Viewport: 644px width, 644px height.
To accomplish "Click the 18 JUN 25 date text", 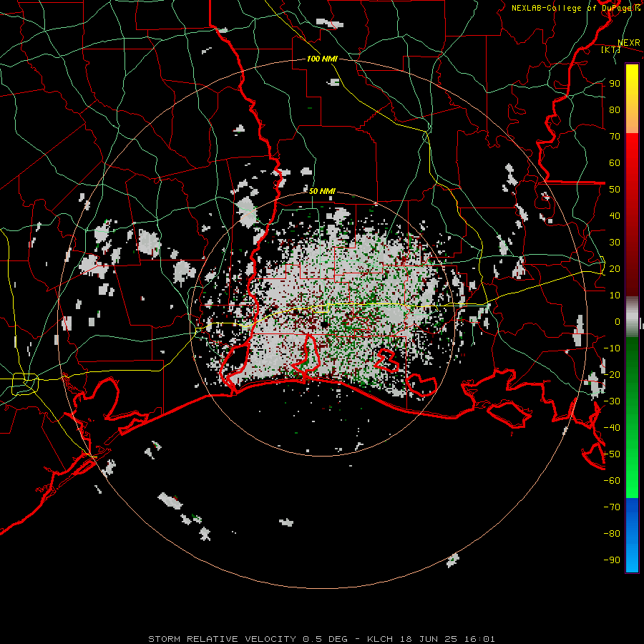I will pos(429,639).
